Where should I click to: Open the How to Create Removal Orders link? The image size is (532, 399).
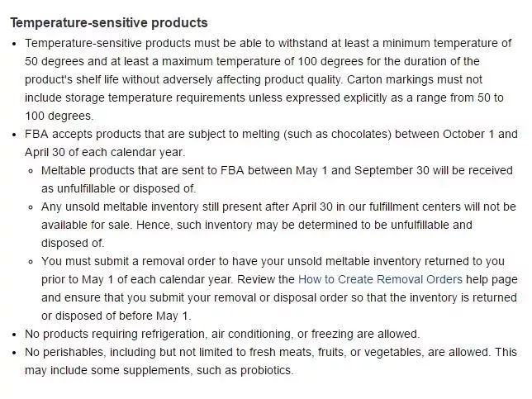380,279
